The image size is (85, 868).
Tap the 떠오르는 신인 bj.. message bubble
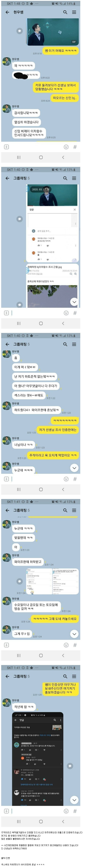click(65, 98)
